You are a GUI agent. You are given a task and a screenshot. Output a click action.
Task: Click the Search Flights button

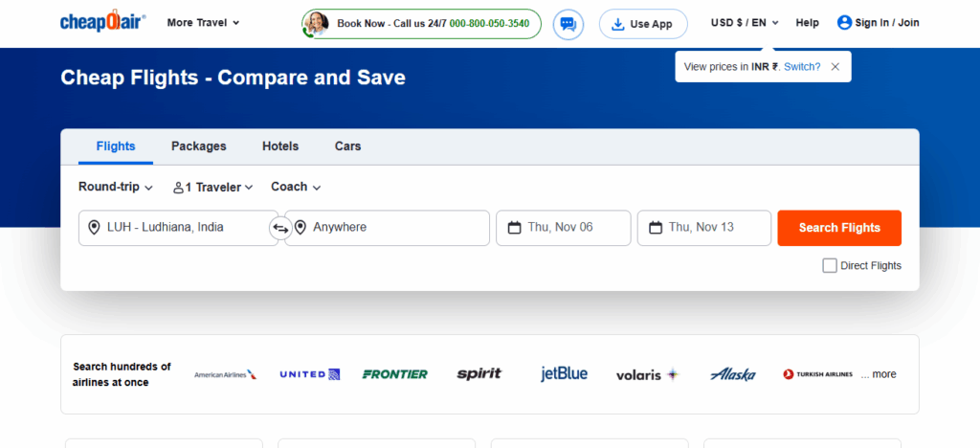839,228
